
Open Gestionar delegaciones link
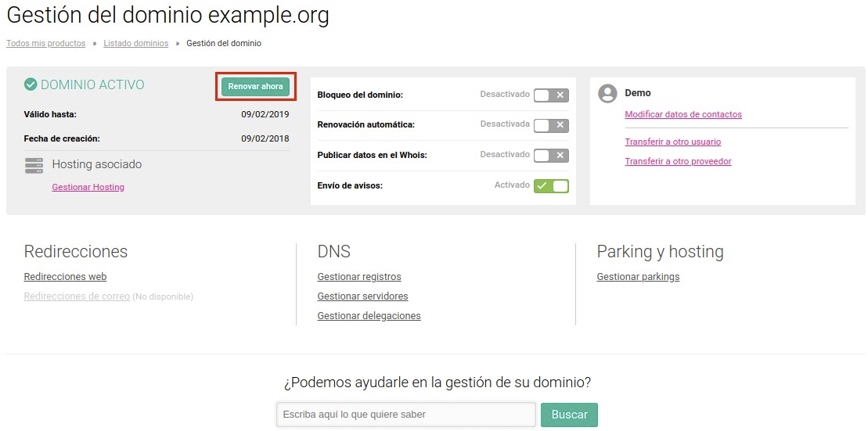[x=369, y=316]
